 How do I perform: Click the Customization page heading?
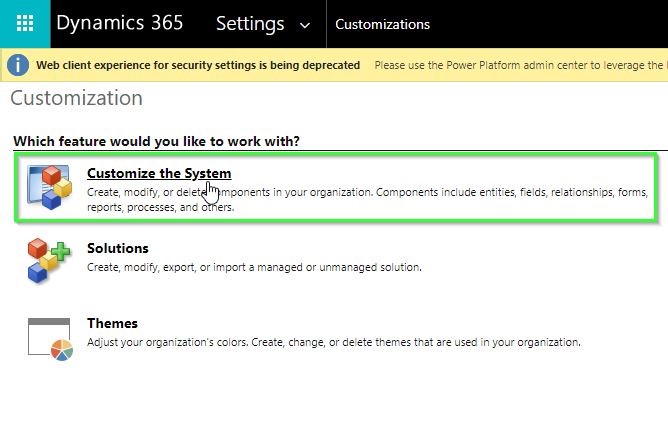(x=76, y=98)
